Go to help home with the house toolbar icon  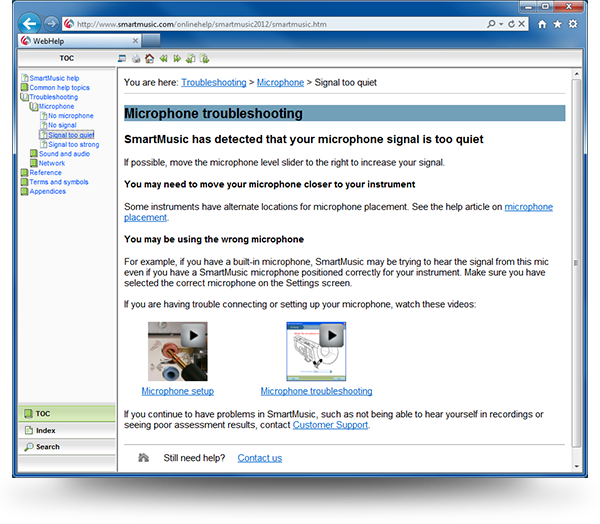(150, 59)
